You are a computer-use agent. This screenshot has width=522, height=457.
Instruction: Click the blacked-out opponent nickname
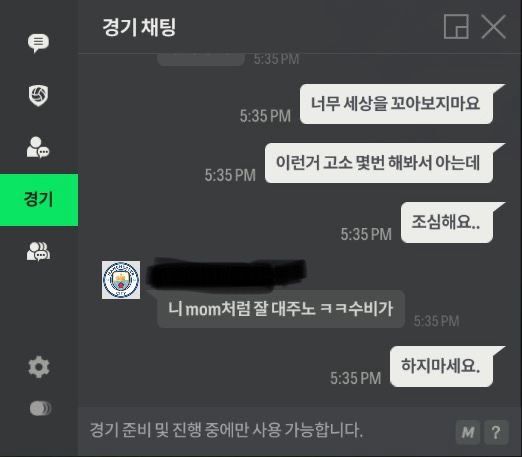pos(227,274)
